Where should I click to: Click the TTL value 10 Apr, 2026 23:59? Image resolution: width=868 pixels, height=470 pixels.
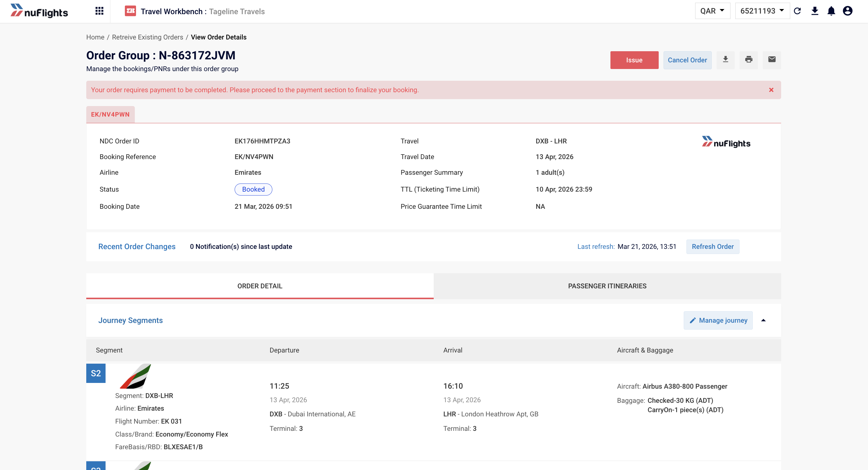click(x=564, y=190)
